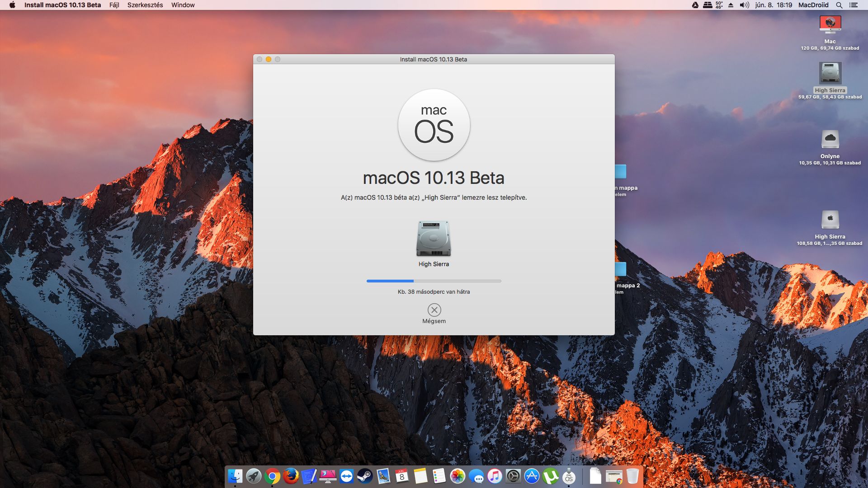Open the Trash from the Dock
The image size is (868, 488).
(x=632, y=476)
